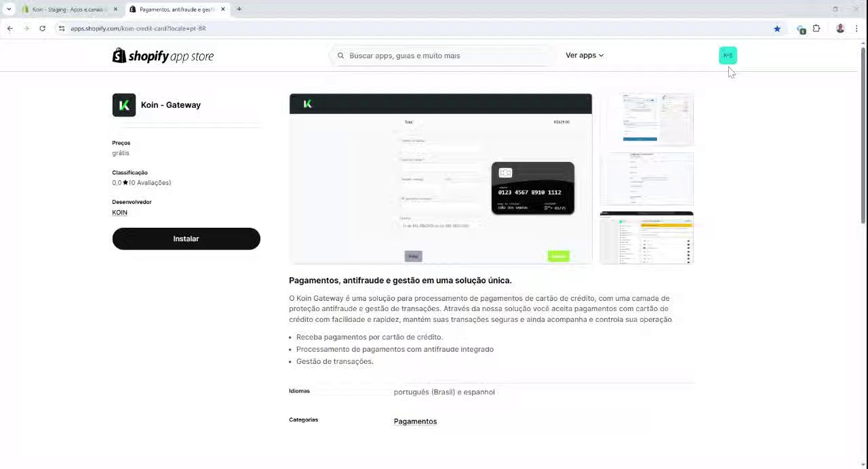Select the Pagamentos, antifraude e gestão tab
The image size is (868, 469).
178,9
